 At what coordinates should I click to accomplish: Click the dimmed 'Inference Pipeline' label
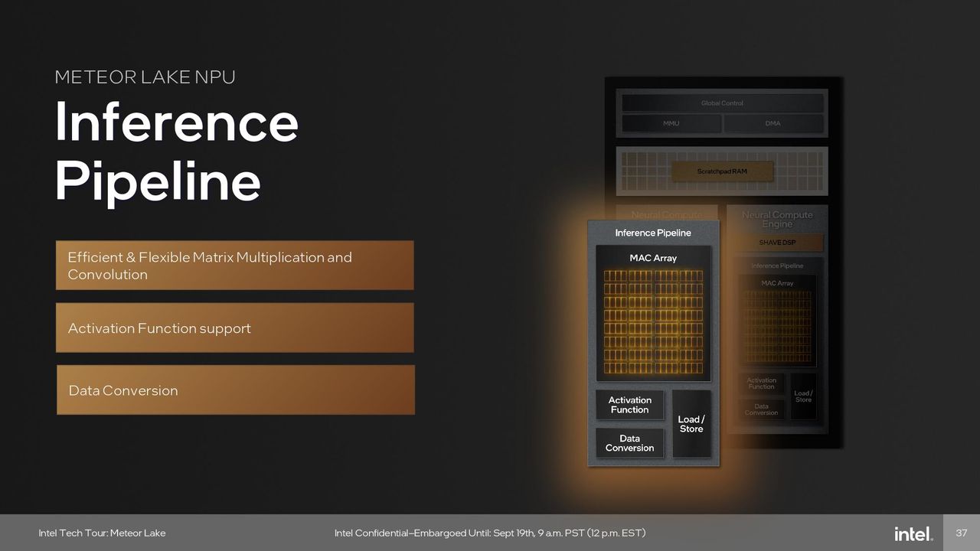click(777, 266)
